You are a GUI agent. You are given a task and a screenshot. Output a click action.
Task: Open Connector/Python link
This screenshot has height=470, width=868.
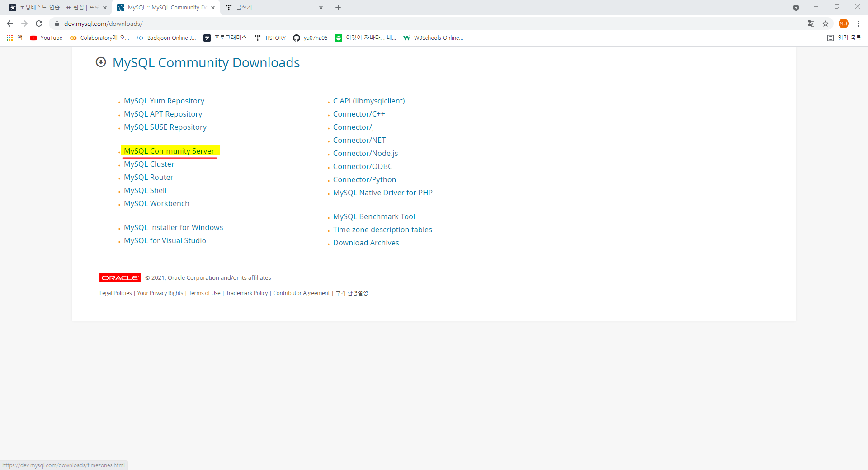(x=364, y=179)
